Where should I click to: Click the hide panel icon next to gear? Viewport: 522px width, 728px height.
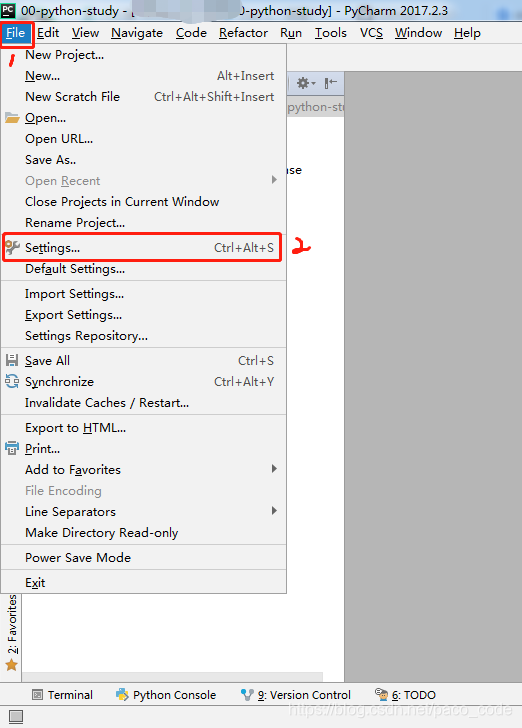point(331,83)
